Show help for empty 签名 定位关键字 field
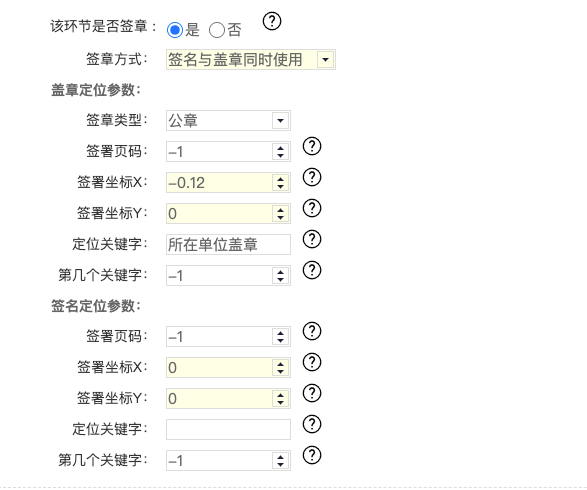587x490 pixels. coord(312,424)
